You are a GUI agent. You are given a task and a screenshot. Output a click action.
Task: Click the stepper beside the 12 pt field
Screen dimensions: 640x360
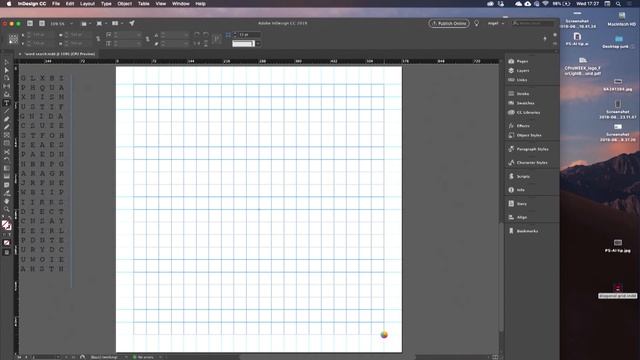coord(235,35)
